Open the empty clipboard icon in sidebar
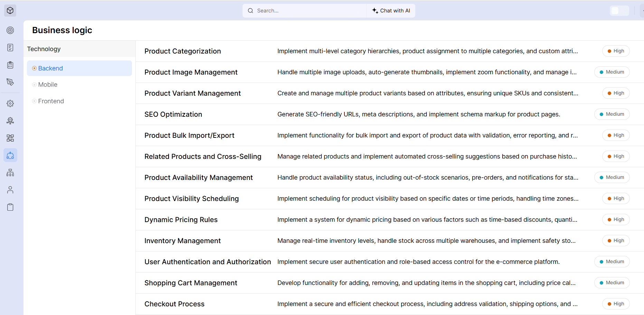This screenshot has width=644, height=315. (10, 207)
